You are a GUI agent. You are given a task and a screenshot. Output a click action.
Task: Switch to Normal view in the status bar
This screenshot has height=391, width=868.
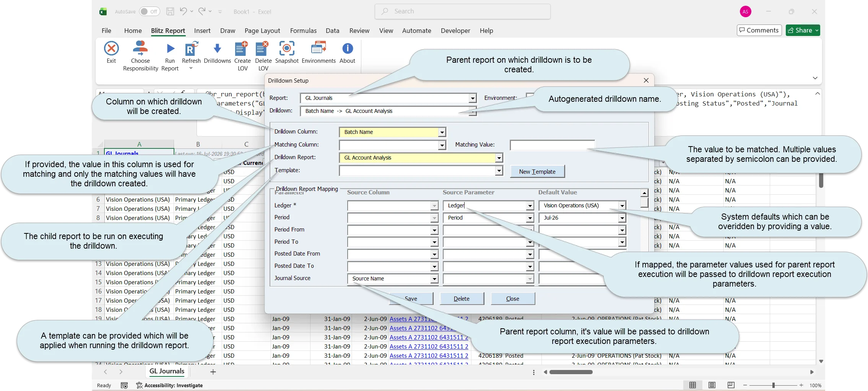[692, 385]
